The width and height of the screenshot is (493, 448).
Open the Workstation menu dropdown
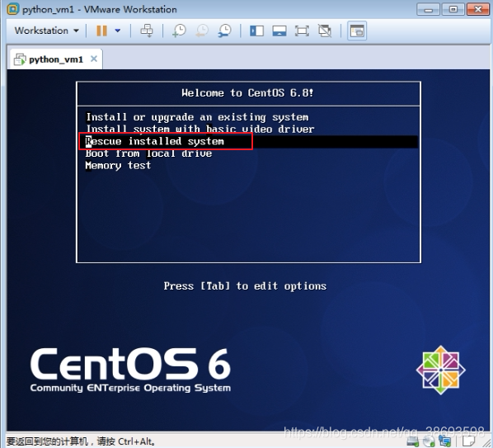(x=46, y=31)
